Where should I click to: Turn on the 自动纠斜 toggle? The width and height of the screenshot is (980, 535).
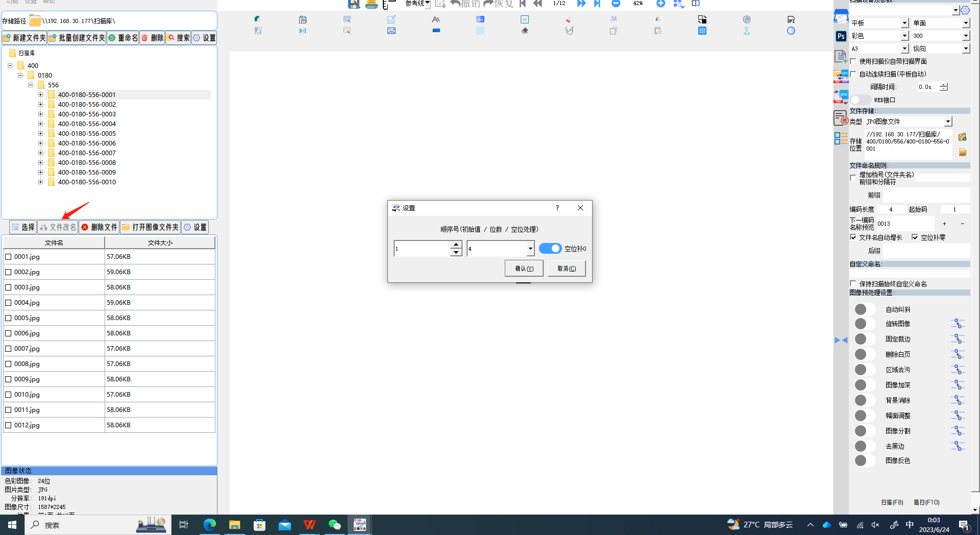pyautogui.click(x=864, y=309)
